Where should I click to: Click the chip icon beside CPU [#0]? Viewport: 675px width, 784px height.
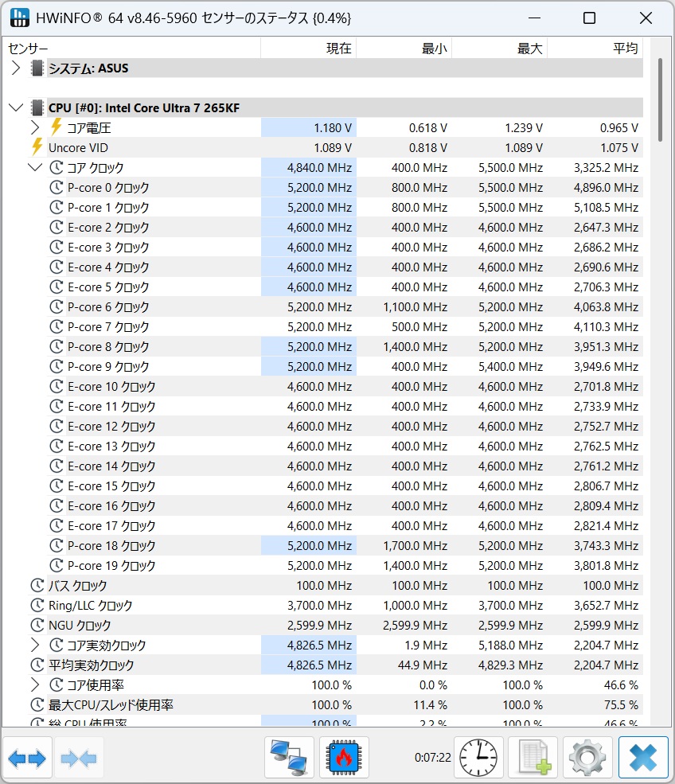pyautogui.click(x=37, y=107)
